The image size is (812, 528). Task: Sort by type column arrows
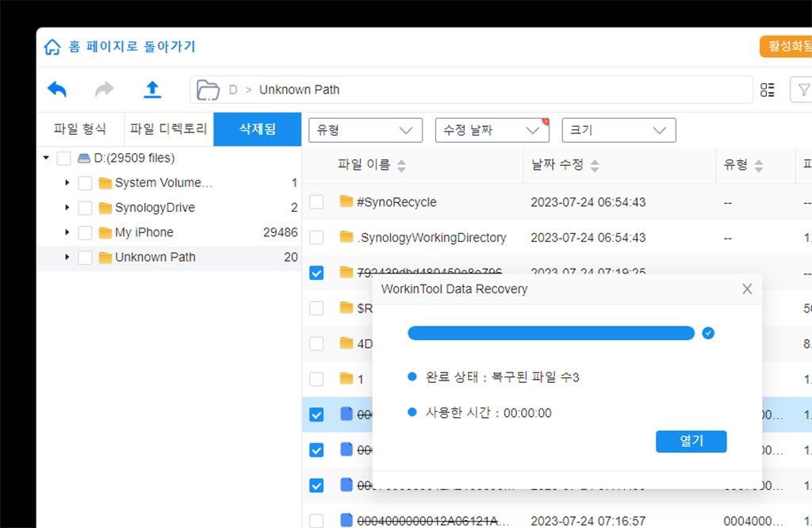pos(759,166)
